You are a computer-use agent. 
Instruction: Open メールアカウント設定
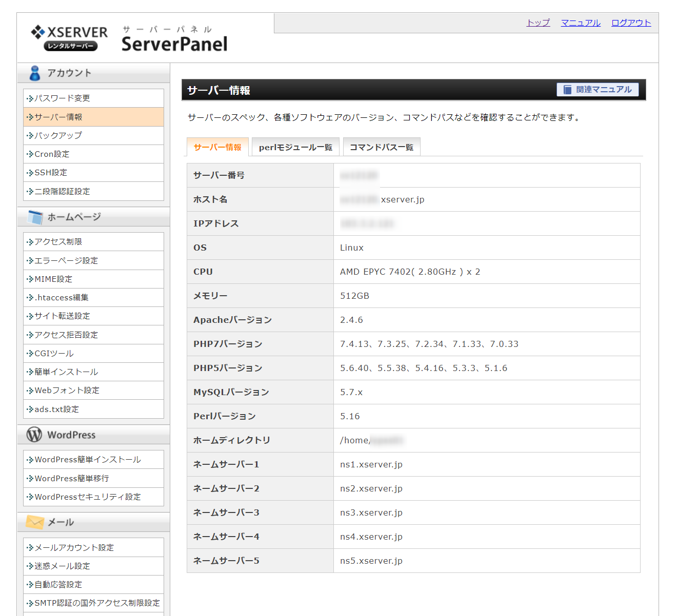(x=94, y=547)
